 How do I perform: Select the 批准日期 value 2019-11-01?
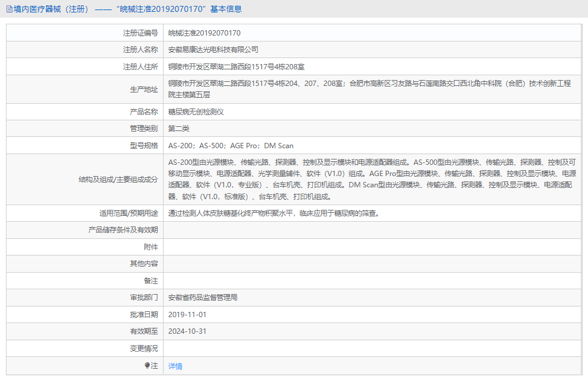186,314
